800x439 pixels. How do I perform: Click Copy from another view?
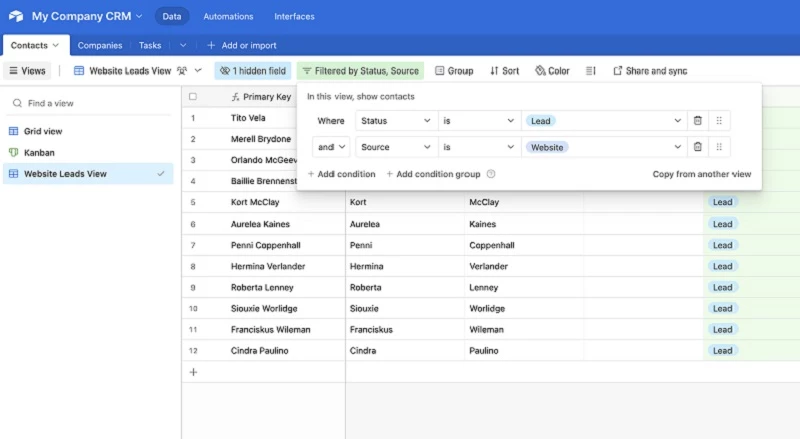click(702, 174)
